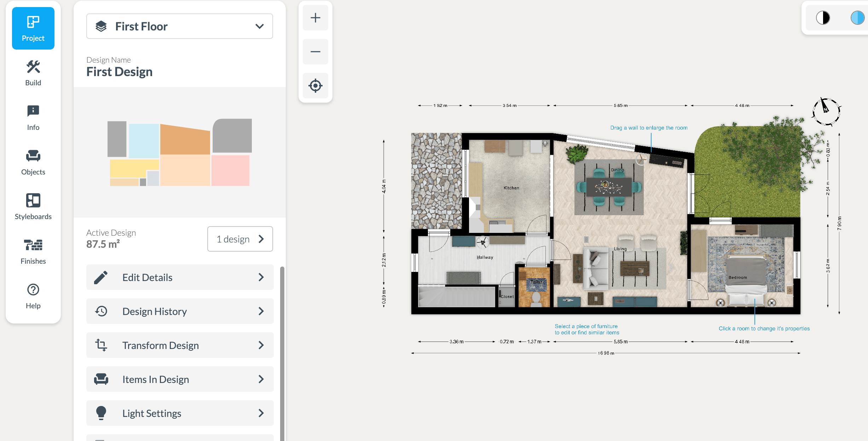Open the Objects furniture panel
Image resolution: width=868 pixels, height=441 pixels.
point(33,162)
